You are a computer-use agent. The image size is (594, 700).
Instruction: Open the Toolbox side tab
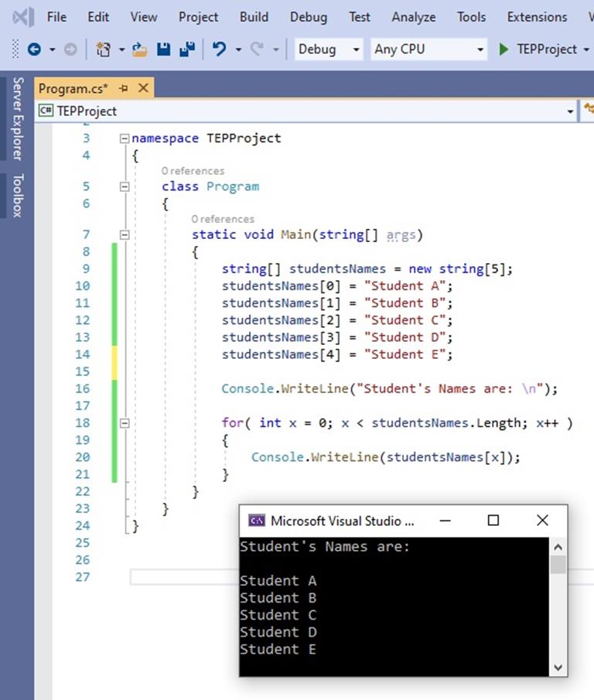[18, 196]
